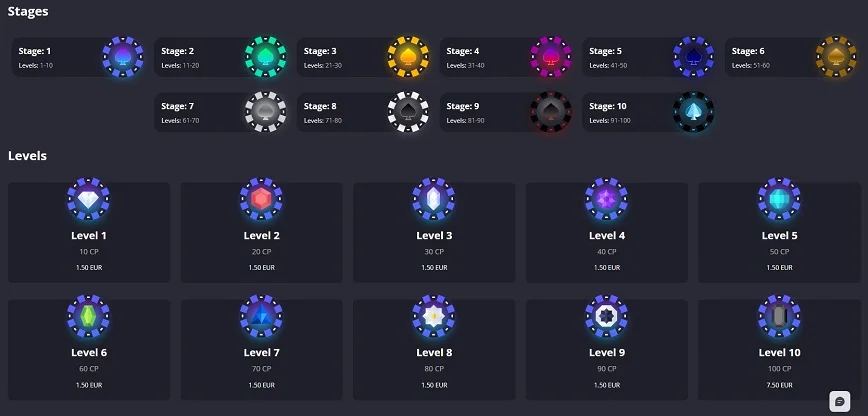Open the chat support bubble icon

tap(839, 401)
